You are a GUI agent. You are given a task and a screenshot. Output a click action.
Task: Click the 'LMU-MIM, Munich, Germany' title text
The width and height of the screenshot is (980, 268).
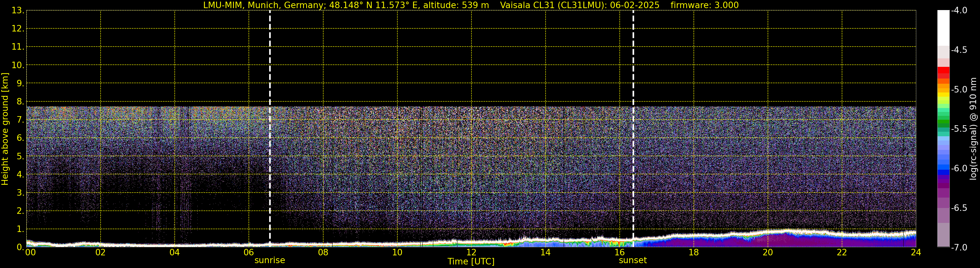(x=263, y=5)
